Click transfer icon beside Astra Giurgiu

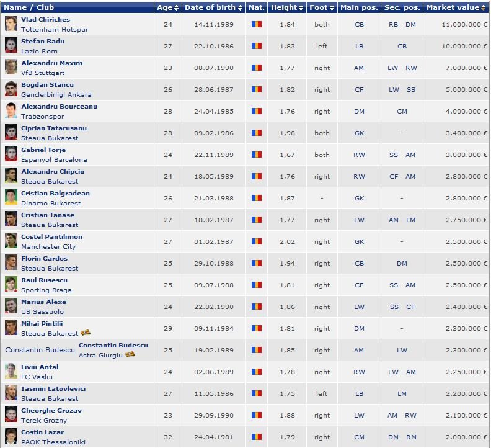pyautogui.click(x=130, y=354)
